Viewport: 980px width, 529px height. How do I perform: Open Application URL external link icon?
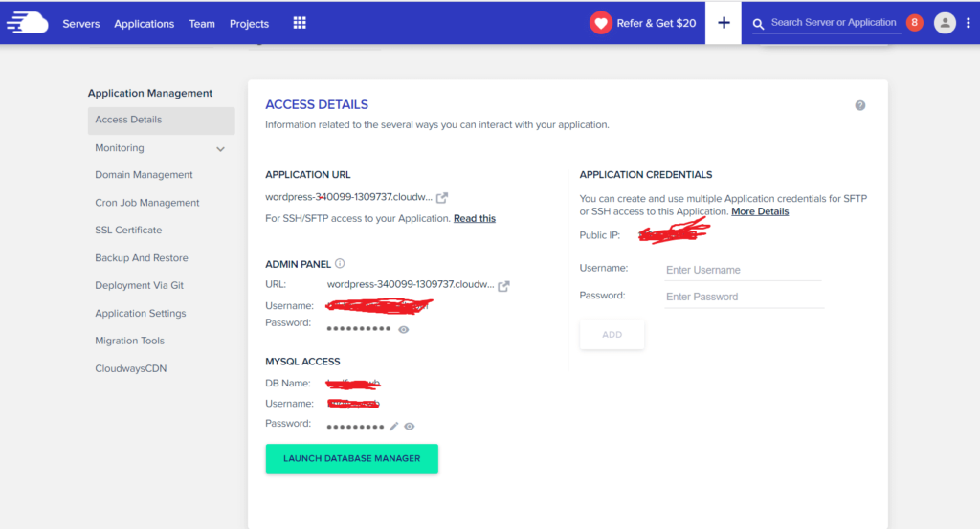point(442,198)
